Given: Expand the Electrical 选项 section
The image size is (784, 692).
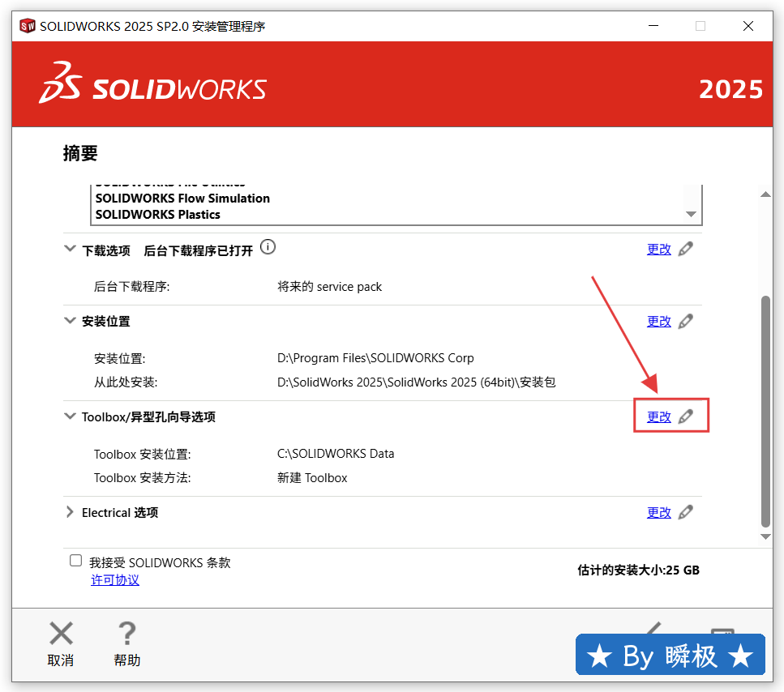Looking at the screenshot, I should 70,512.
